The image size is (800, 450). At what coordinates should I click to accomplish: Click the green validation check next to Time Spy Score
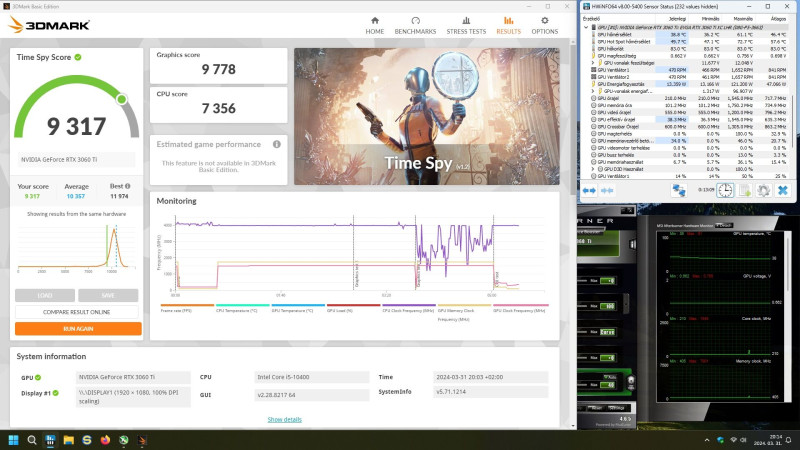(x=78, y=57)
